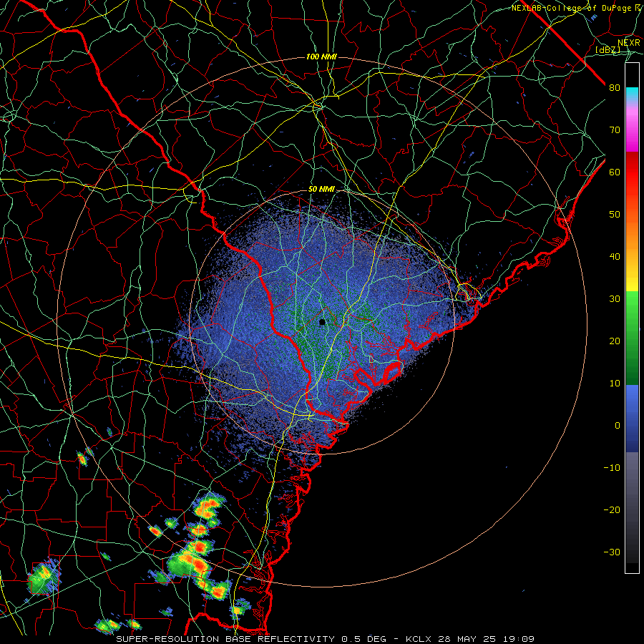This screenshot has width=644, height=644.
Task: Click the green segment of the color bar
Action: tap(632, 338)
